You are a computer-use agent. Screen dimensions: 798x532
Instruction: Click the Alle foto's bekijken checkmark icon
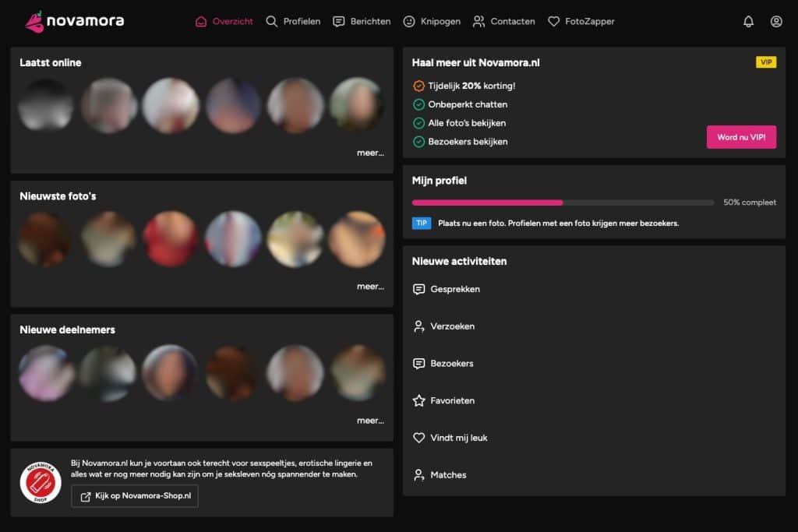point(418,123)
